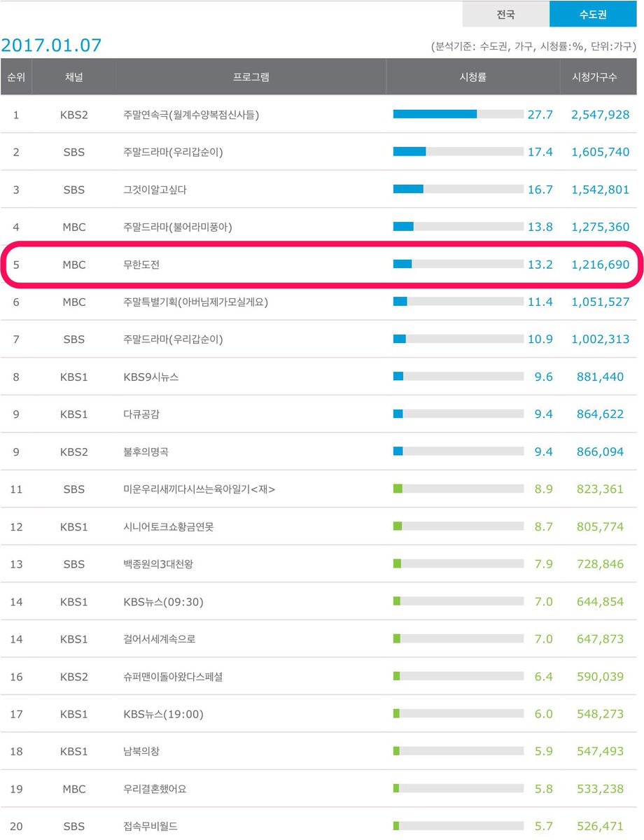Select program 백종원의3대천왕
The height and width of the screenshot is (840, 644).
[x=157, y=564]
